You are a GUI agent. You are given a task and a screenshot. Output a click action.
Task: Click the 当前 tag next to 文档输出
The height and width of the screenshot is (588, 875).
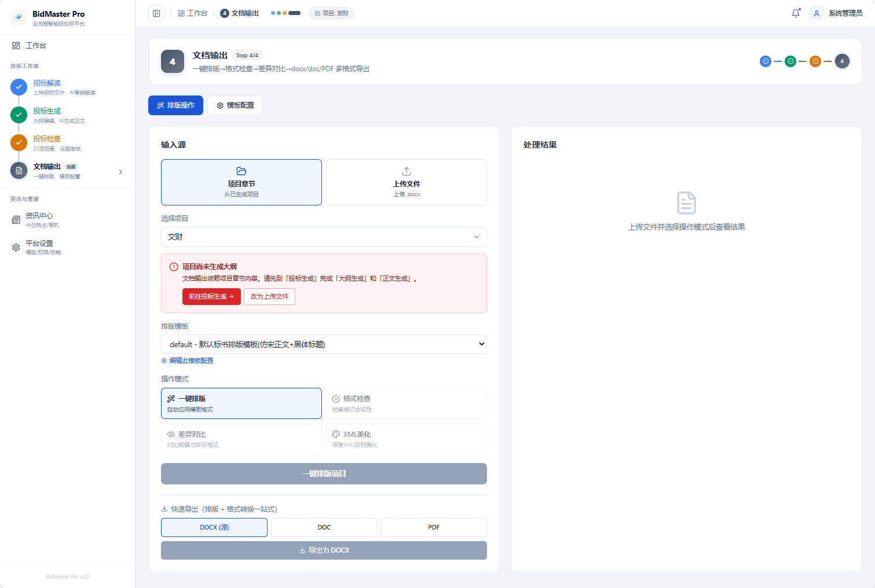(71, 167)
